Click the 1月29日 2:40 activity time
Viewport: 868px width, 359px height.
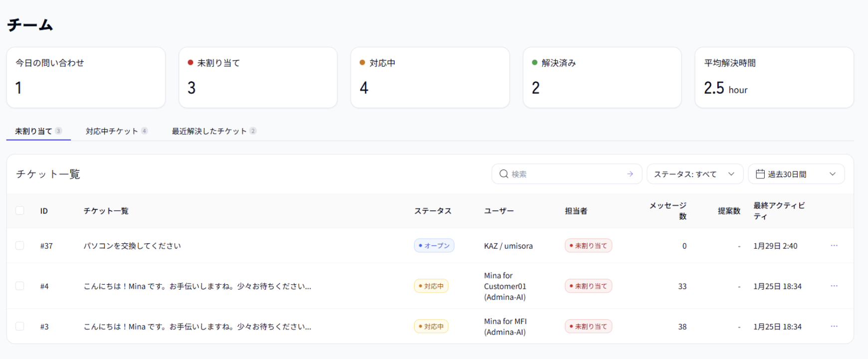pos(775,246)
